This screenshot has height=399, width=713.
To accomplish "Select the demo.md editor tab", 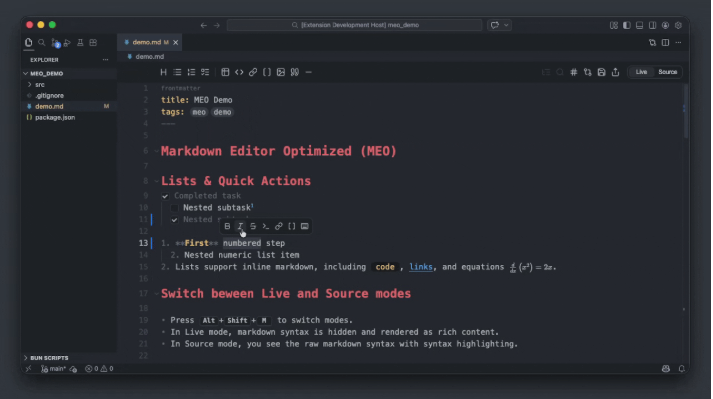I will pos(149,42).
